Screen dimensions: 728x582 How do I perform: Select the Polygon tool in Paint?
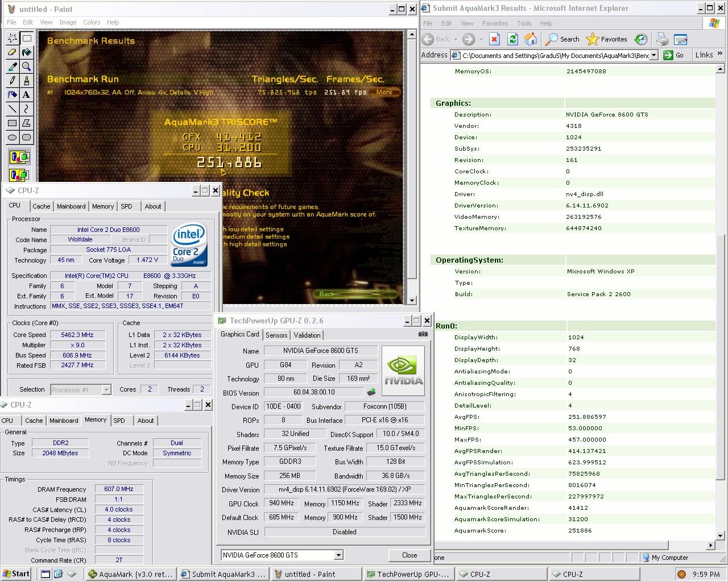(x=26, y=123)
